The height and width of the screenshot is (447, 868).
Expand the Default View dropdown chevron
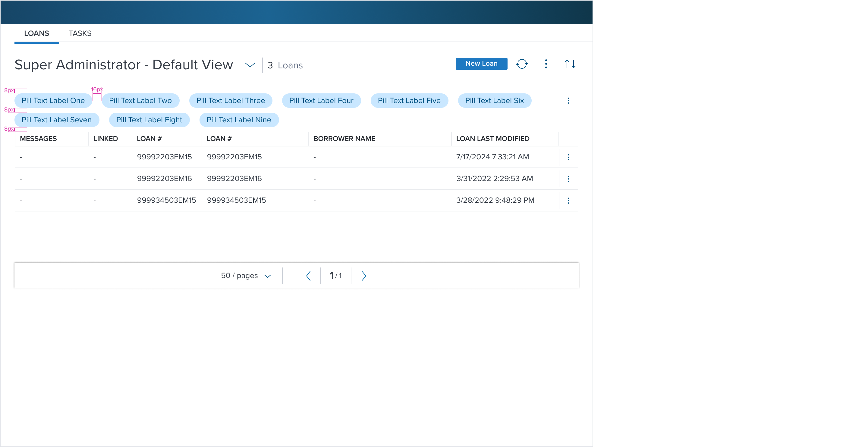(x=250, y=65)
